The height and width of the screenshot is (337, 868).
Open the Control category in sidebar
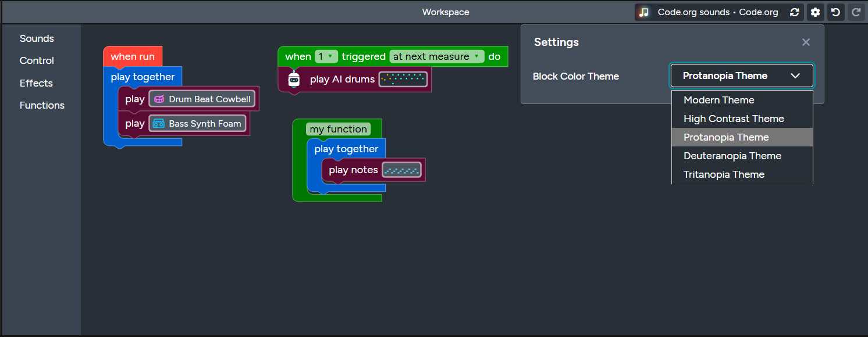pos(37,60)
